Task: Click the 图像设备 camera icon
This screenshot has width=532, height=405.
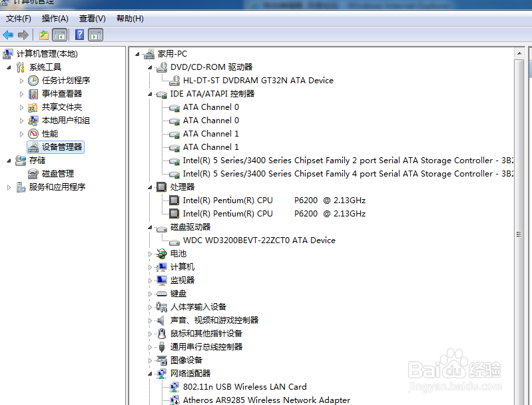Action: (162, 360)
